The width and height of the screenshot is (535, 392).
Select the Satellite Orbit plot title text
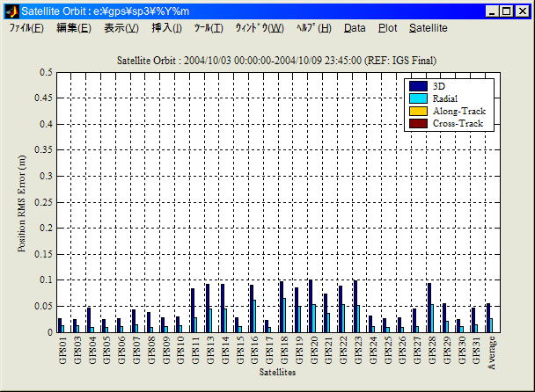(276, 60)
